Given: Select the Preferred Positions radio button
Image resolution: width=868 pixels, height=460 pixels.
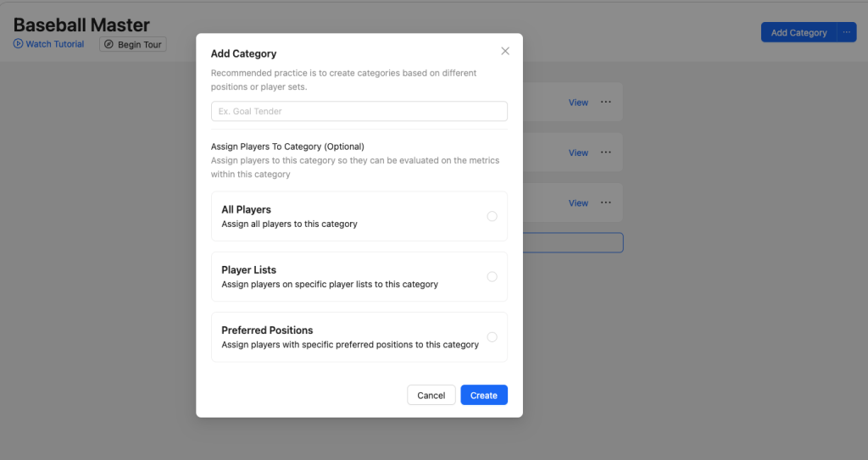Looking at the screenshot, I should click(492, 336).
